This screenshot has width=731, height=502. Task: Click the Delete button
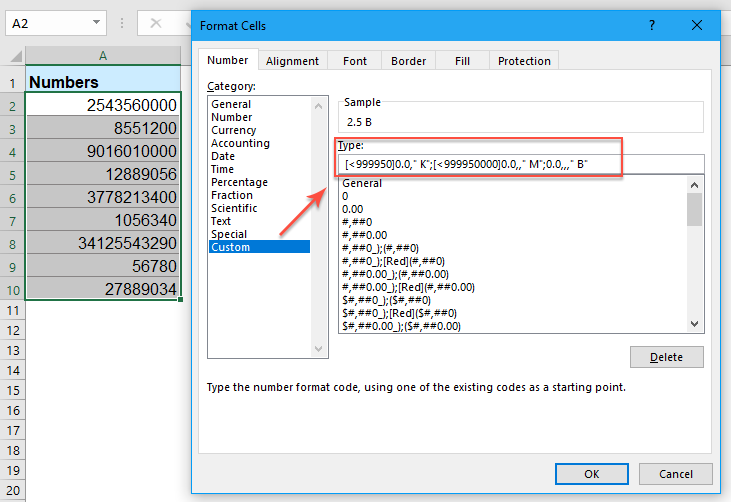(667, 357)
